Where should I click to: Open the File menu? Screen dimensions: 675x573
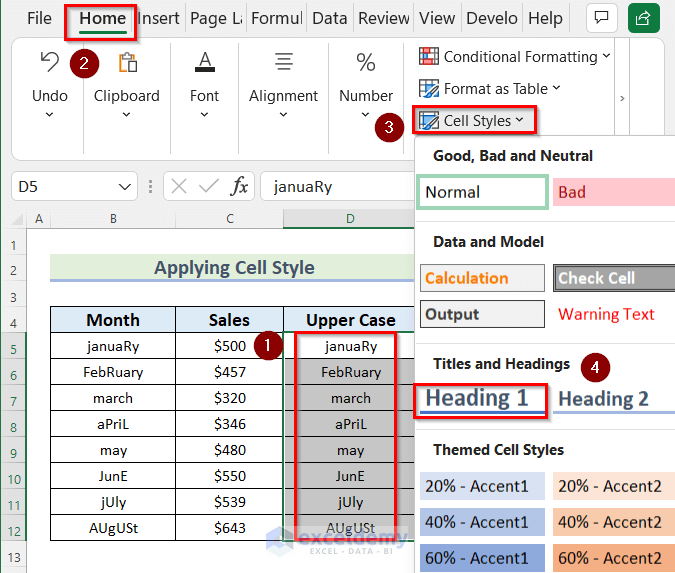coord(40,18)
